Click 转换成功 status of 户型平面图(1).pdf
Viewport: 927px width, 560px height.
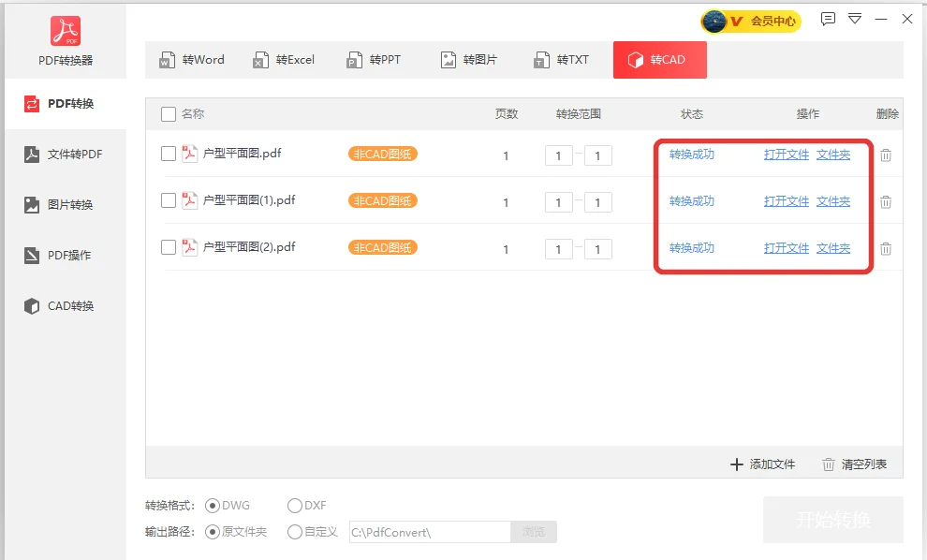pyautogui.click(x=692, y=201)
